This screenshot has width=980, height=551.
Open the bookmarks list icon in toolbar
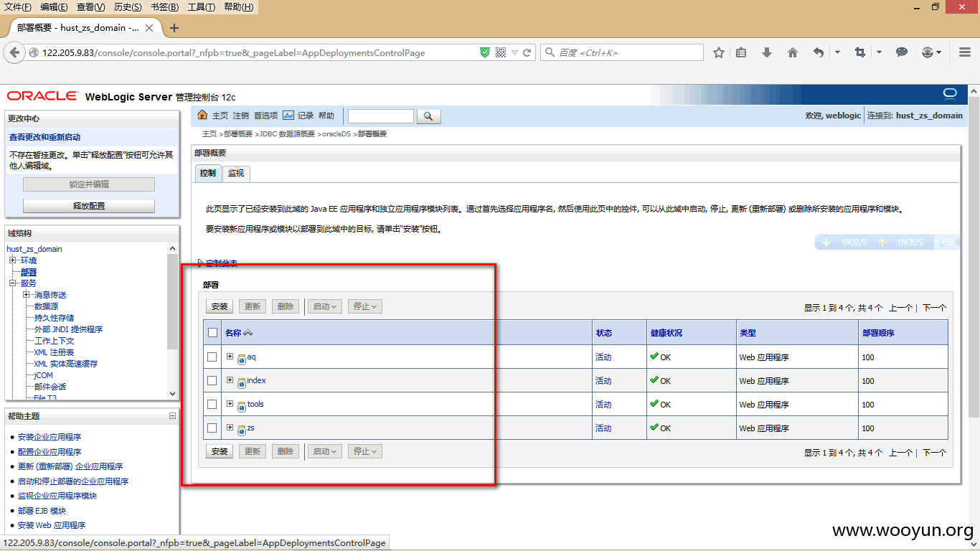tap(742, 52)
